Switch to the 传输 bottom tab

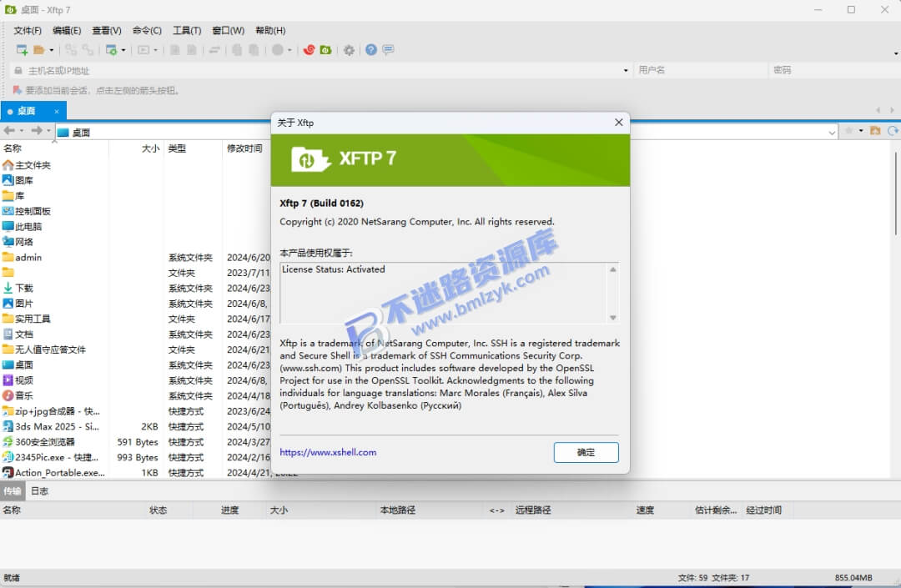tap(12, 491)
